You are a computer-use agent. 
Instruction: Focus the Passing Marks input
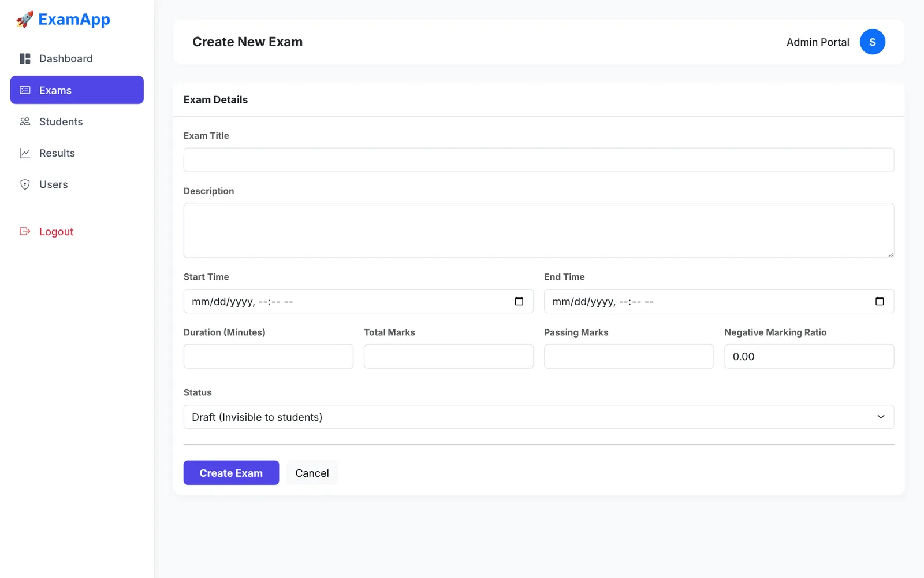click(x=629, y=357)
